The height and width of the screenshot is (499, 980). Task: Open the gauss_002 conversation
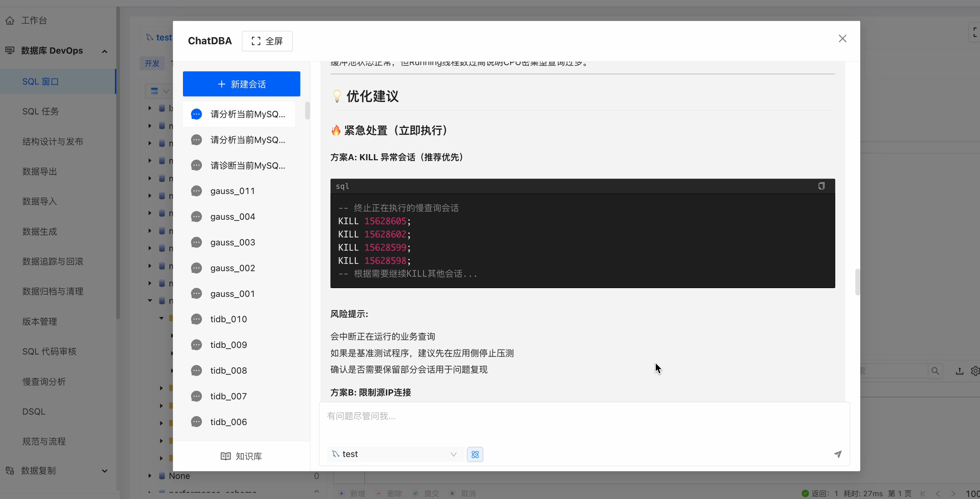pyautogui.click(x=239, y=268)
